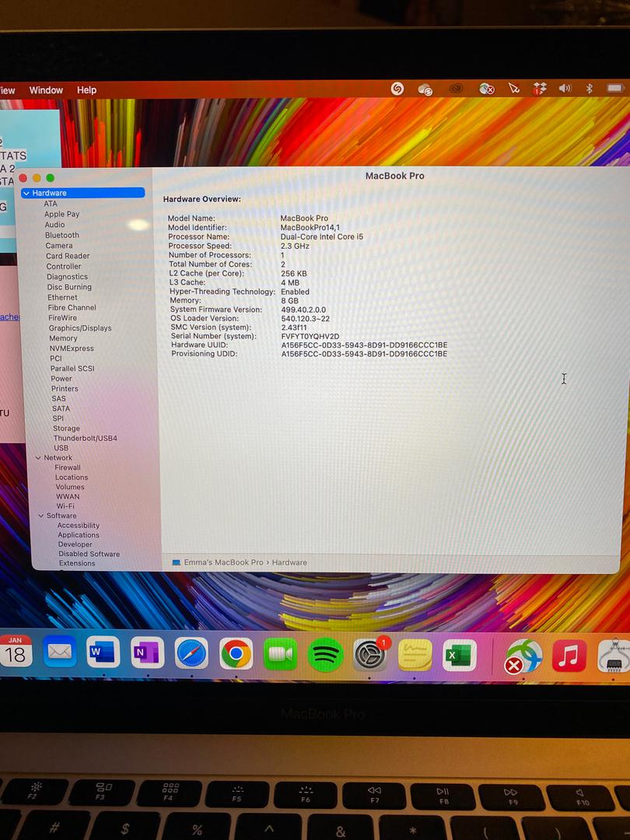Open System Preferences with badge
Viewport: 630px width, 840px height.
pyautogui.click(x=370, y=655)
